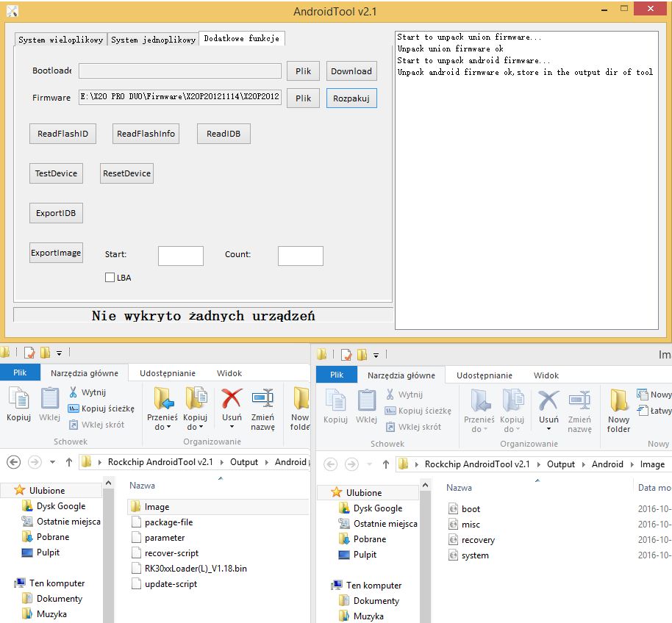This screenshot has width=672, height=623.
Task: Click Up arrow in left Explorer
Action: [69, 462]
